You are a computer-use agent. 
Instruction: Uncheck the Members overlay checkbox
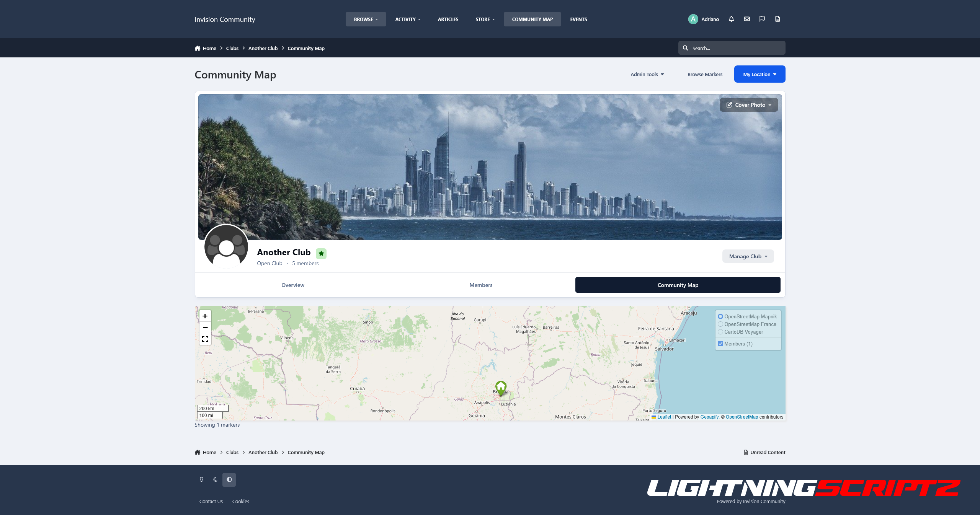[720, 344]
